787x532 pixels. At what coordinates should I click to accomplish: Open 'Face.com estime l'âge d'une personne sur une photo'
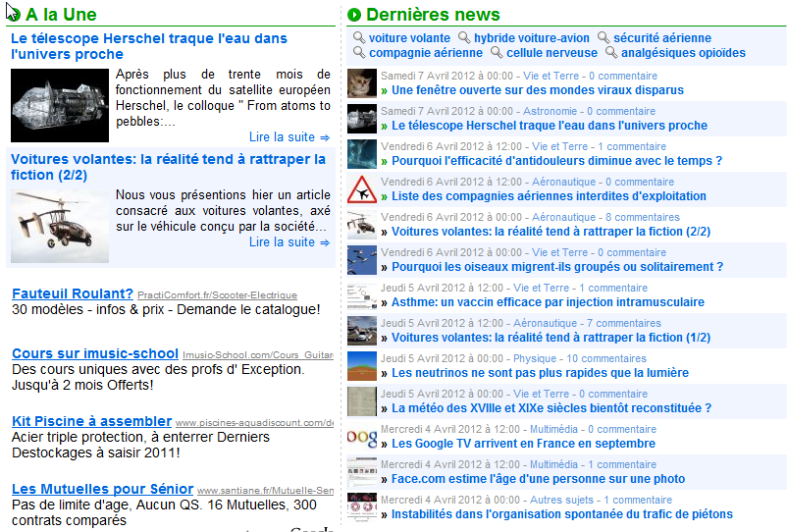click(x=538, y=479)
